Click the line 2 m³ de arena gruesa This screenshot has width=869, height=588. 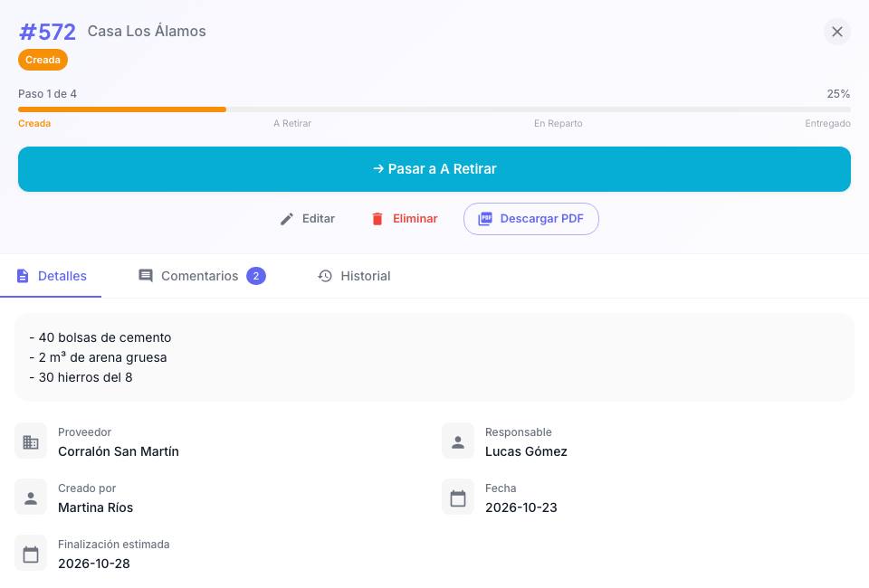98,357
